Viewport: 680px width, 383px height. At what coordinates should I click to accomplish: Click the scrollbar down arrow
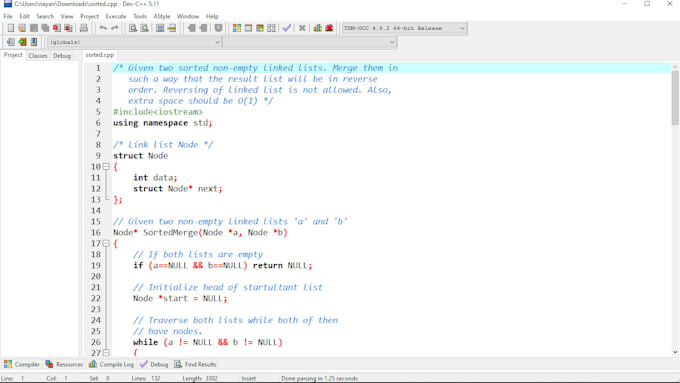(x=675, y=352)
